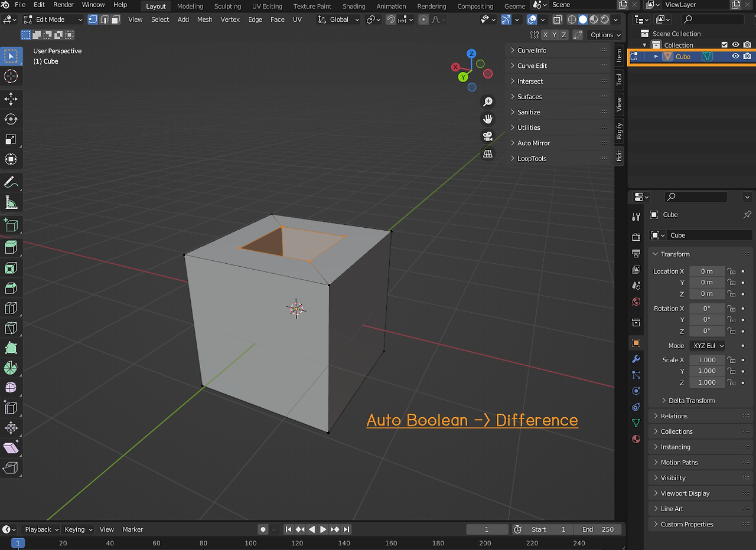Click the Location X value field

coord(706,271)
